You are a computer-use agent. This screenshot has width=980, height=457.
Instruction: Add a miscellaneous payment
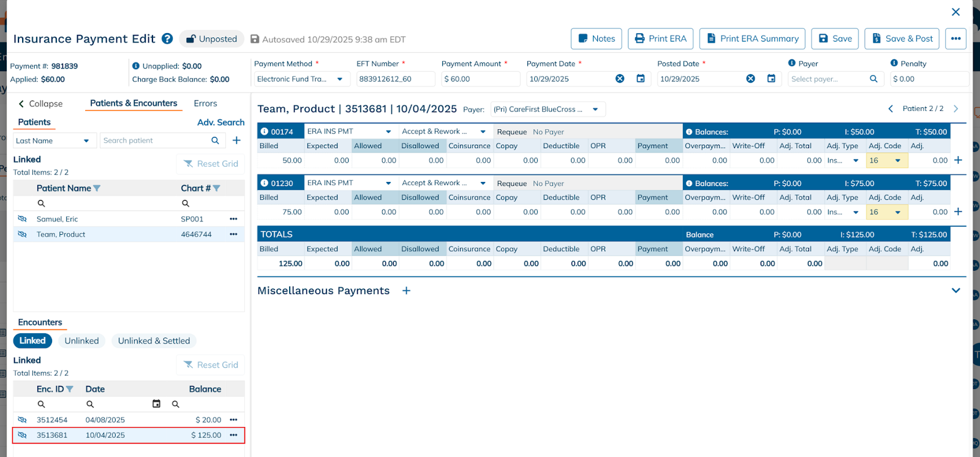click(x=406, y=290)
